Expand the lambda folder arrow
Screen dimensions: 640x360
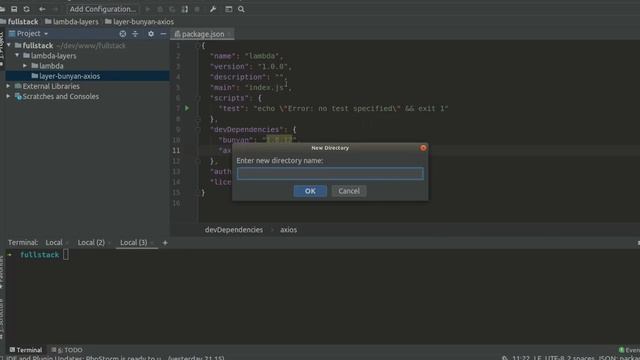pyautogui.click(x=25, y=66)
